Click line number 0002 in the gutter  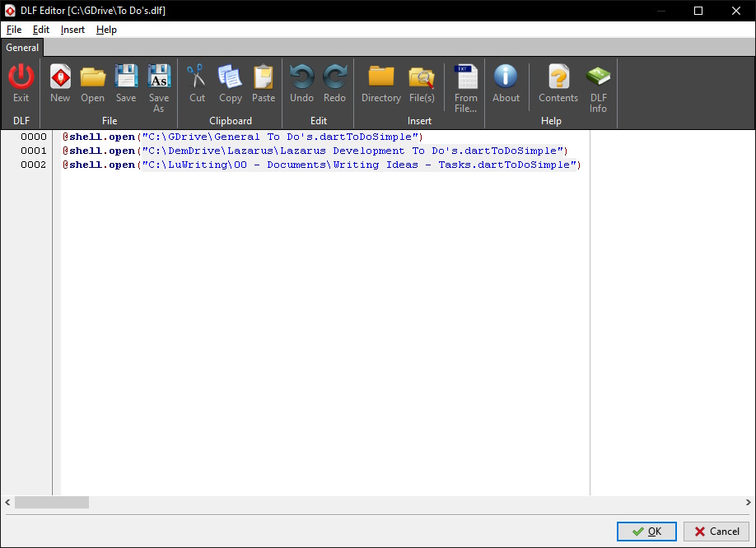click(x=33, y=165)
